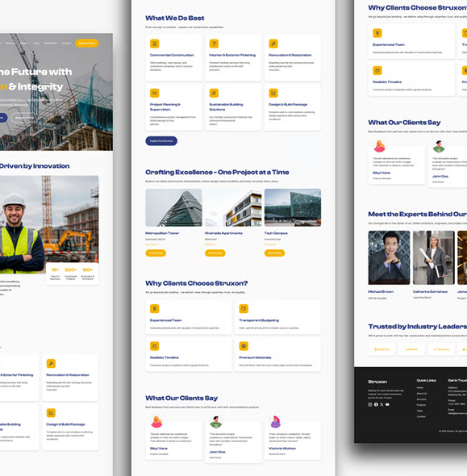Click John Doe's avatar on middle page
Screen dimensions: 467x476
[215, 422]
